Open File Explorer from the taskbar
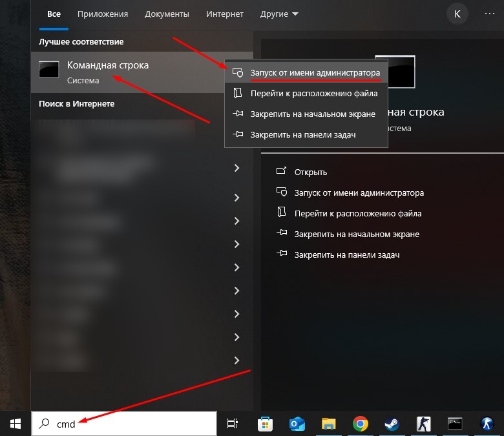Screen dimensions: 504x436 click(x=329, y=424)
